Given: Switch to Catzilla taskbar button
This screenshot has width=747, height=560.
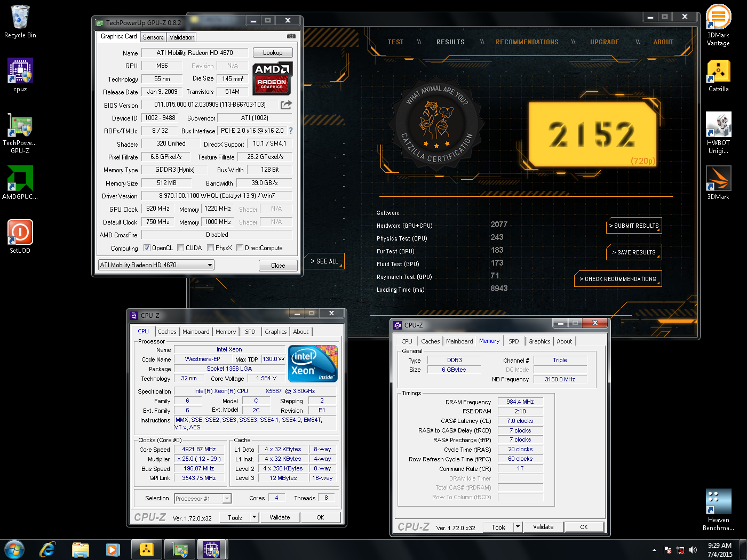Looking at the screenshot, I should tap(146, 549).
